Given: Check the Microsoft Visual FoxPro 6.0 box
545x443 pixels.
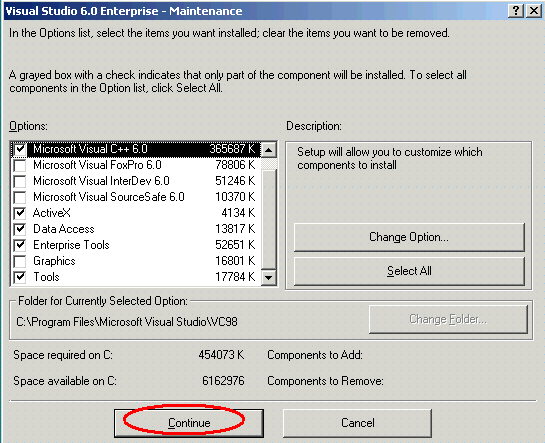Looking at the screenshot, I should pos(20,165).
